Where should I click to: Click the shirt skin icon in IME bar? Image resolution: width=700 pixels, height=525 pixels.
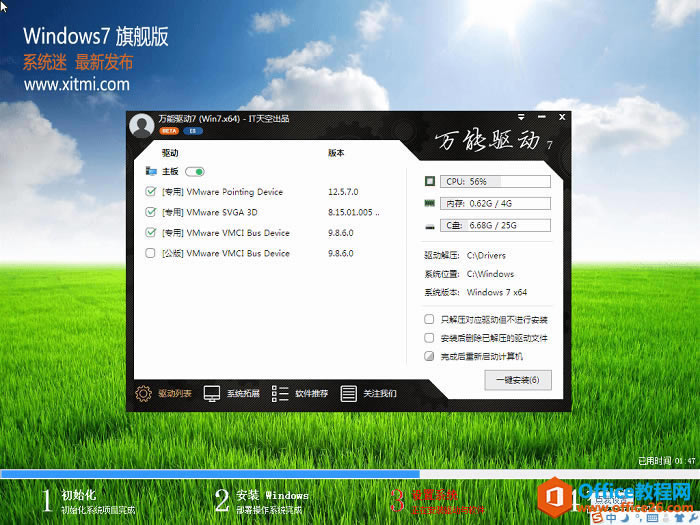point(680,518)
